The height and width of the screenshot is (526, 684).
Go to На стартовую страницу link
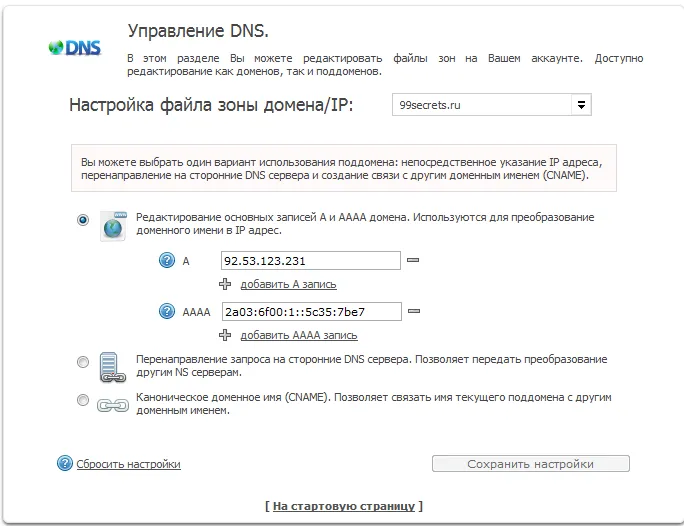(344, 506)
